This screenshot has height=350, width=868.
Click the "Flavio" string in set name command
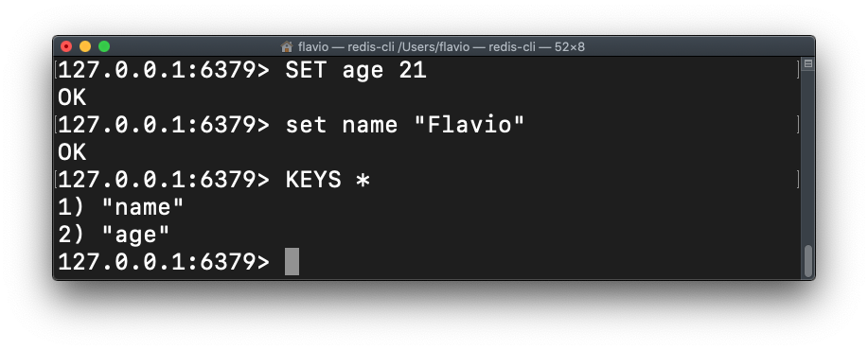point(469,125)
